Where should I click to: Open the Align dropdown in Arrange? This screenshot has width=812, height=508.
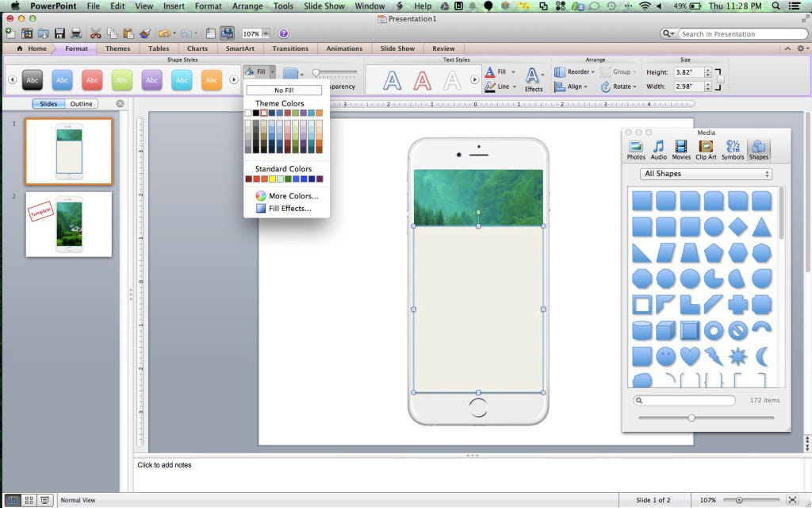[571, 87]
